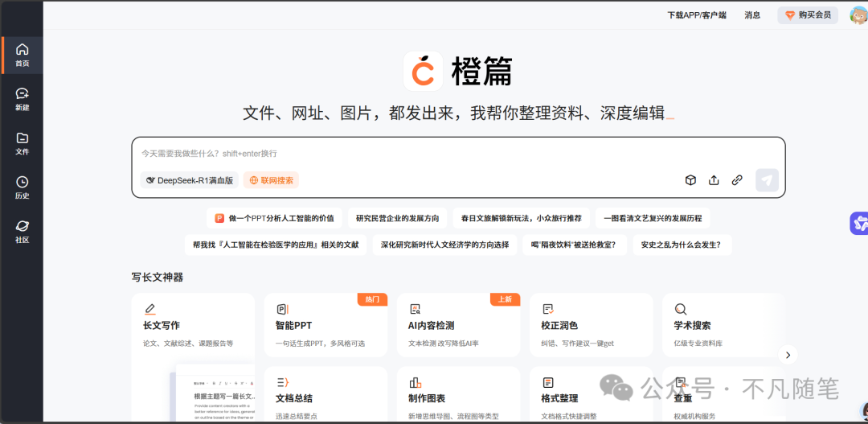Open the 历史 history sidebar icon
Image resolution: width=868 pixels, height=424 pixels.
tap(23, 182)
